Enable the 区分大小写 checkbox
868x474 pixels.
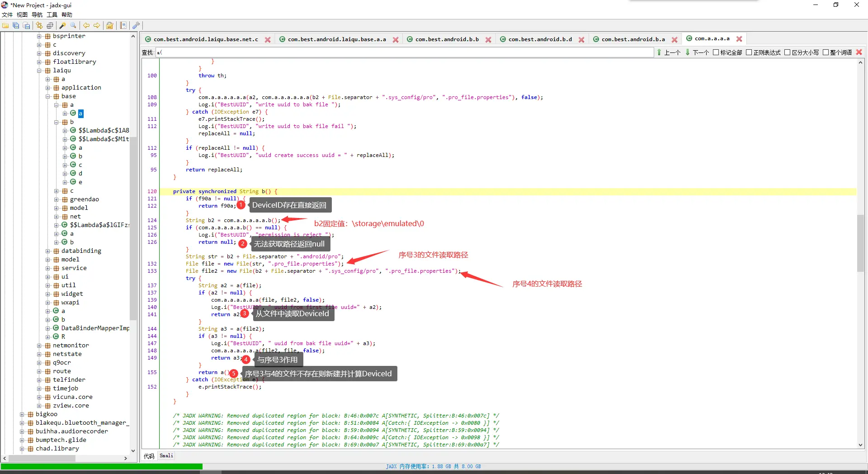pos(787,52)
